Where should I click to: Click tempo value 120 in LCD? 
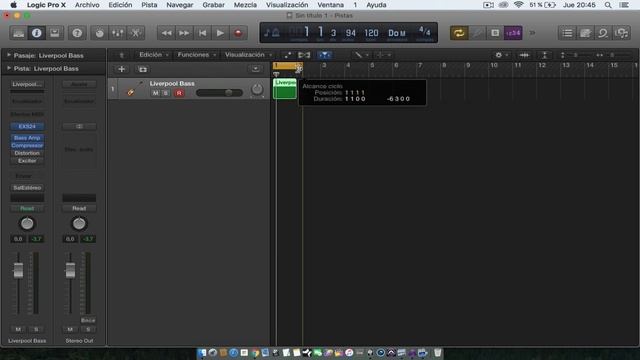click(x=371, y=33)
